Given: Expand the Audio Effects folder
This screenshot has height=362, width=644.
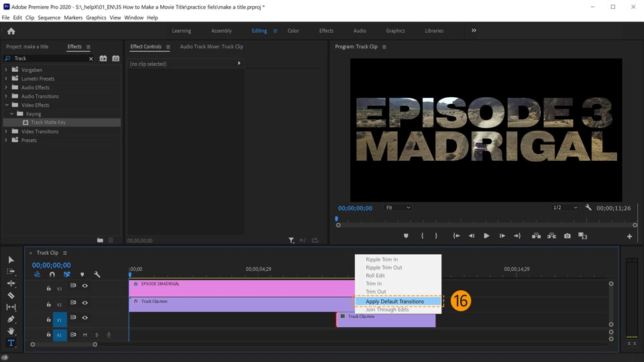Looking at the screenshot, I should (6, 87).
